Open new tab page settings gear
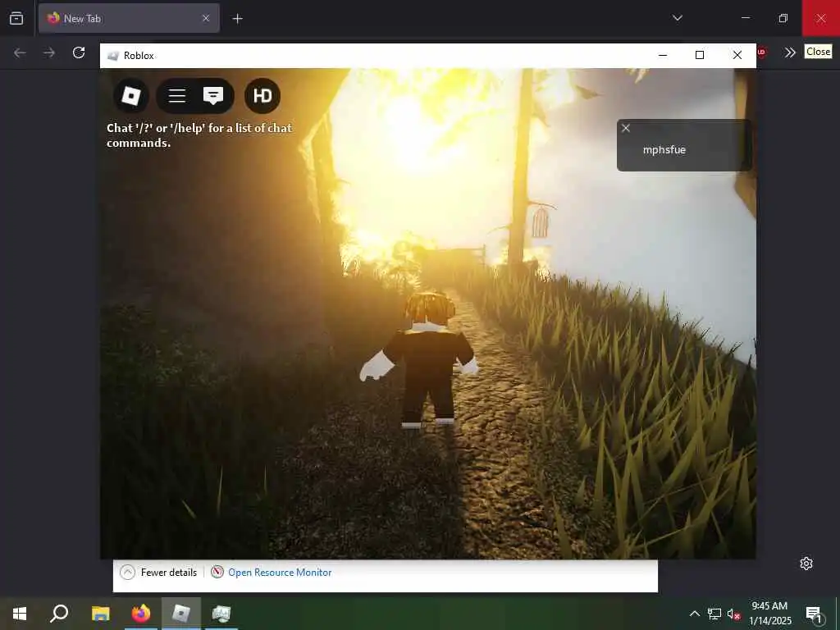This screenshot has width=840, height=630. (x=806, y=563)
